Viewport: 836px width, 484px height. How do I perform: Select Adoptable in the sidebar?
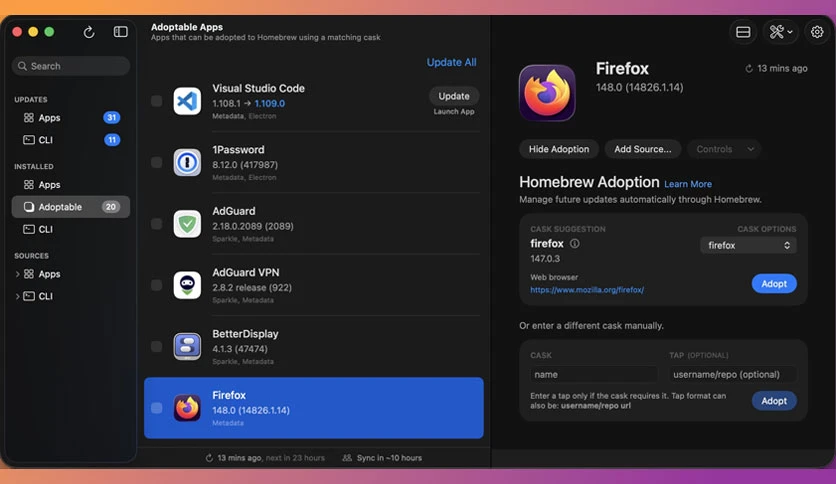pyautogui.click(x=70, y=207)
